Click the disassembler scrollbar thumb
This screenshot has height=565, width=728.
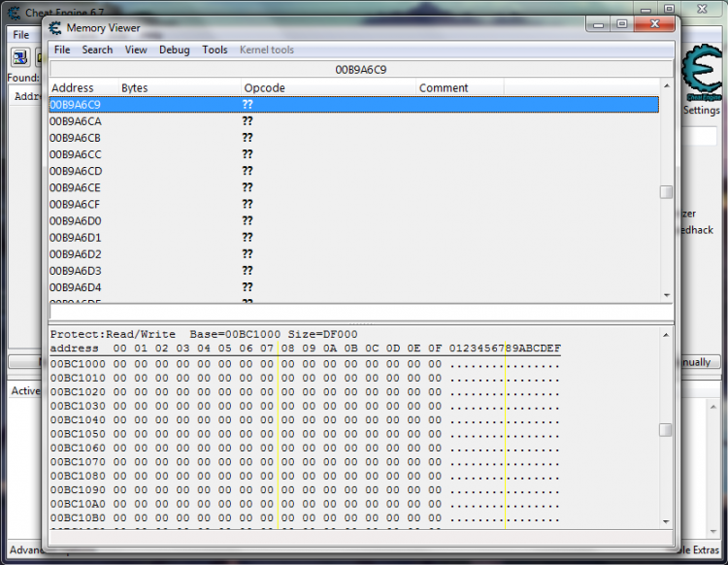pos(666,192)
